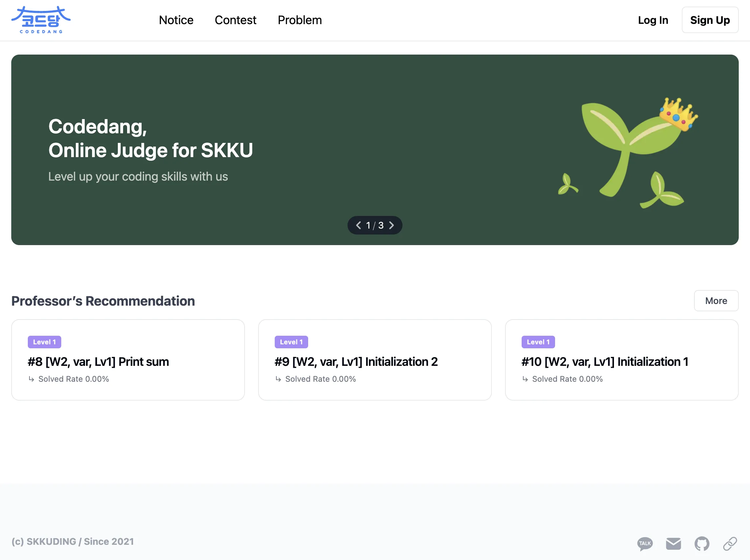Open problem #10 Initialization 1 card
Screen dimensions: 750x560
[622, 360]
